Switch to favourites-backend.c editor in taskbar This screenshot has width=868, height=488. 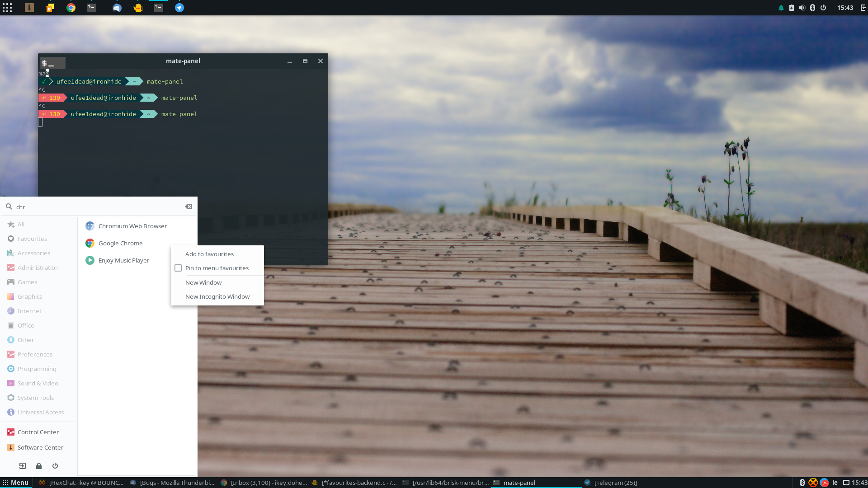coord(354,483)
